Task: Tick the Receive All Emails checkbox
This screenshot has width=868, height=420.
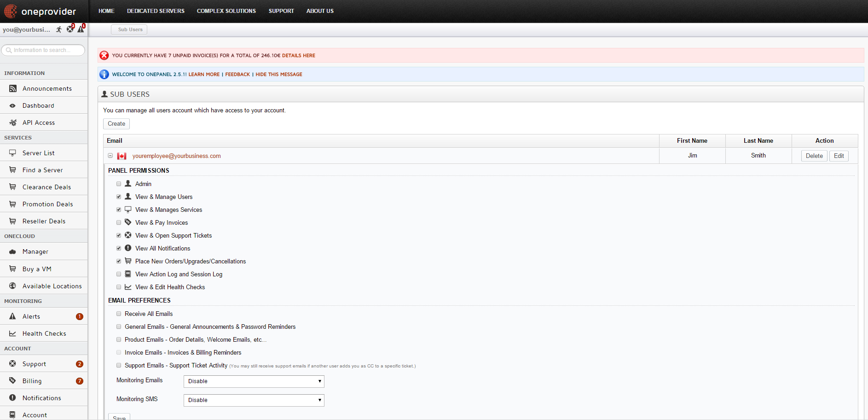Action: coord(119,314)
